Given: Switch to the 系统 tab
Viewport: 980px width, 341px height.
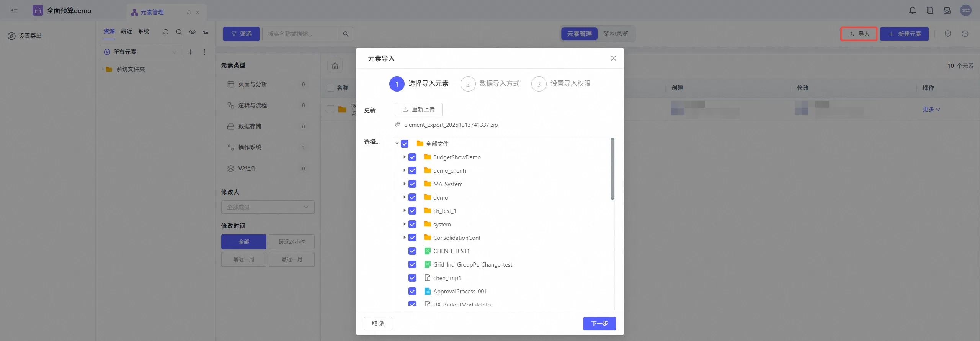Looking at the screenshot, I should point(144,31).
